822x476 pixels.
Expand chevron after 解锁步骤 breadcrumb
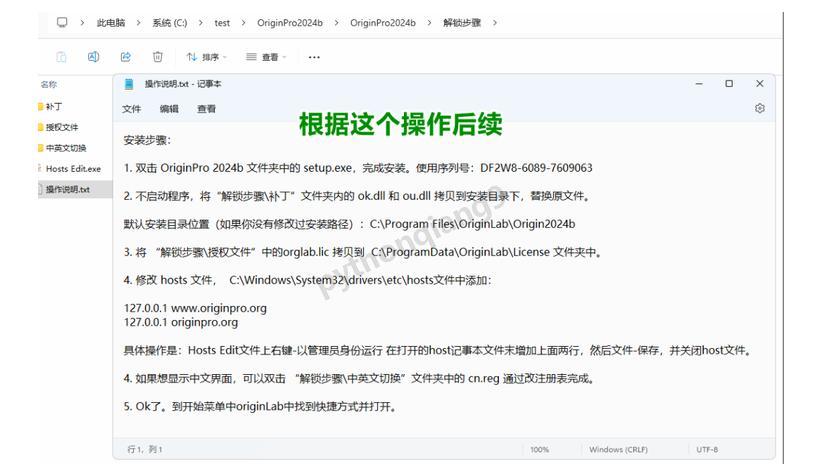[x=494, y=23]
